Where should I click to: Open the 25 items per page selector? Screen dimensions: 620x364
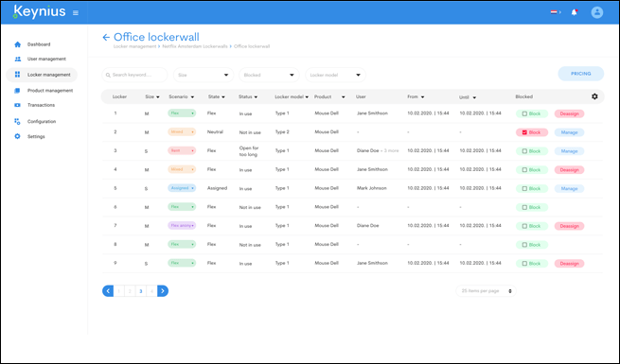(x=486, y=291)
